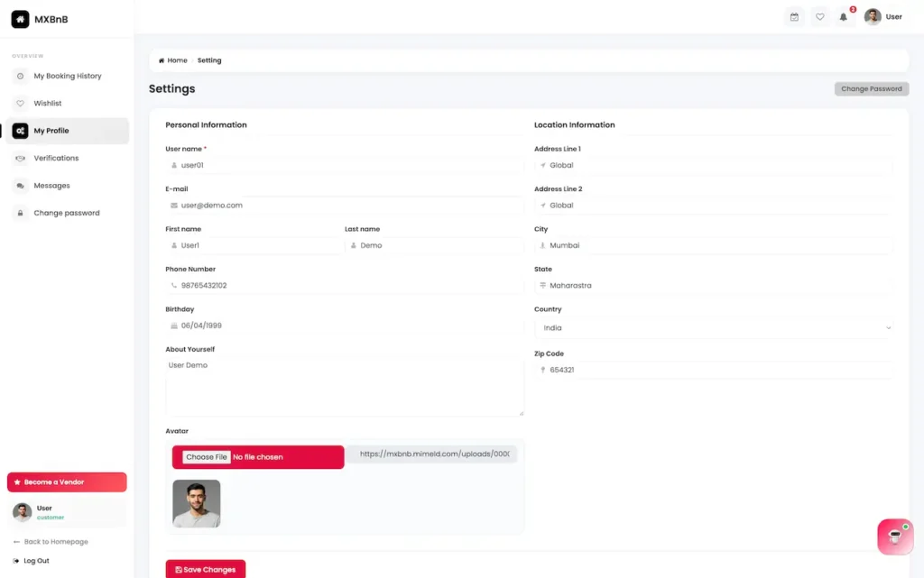Click Log Out link
Image resolution: width=924 pixels, height=578 pixels.
[x=31, y=561]
